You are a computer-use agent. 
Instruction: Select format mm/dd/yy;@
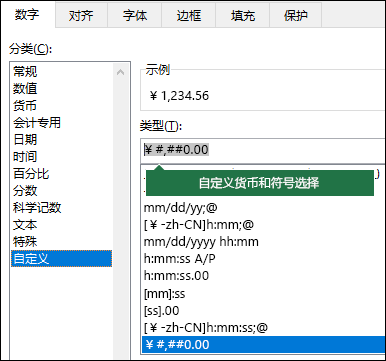(x=263, y=208)
